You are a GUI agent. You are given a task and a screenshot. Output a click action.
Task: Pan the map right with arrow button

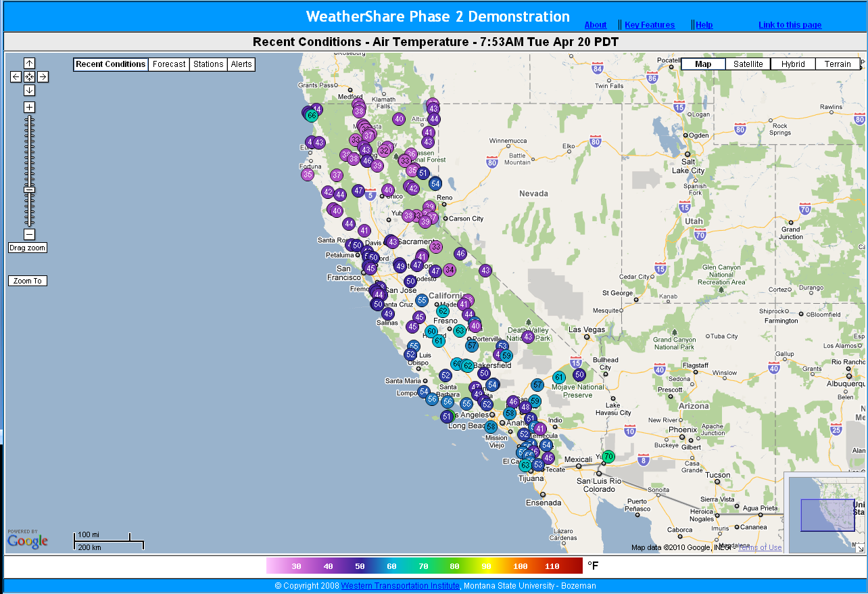click(43, 76)
